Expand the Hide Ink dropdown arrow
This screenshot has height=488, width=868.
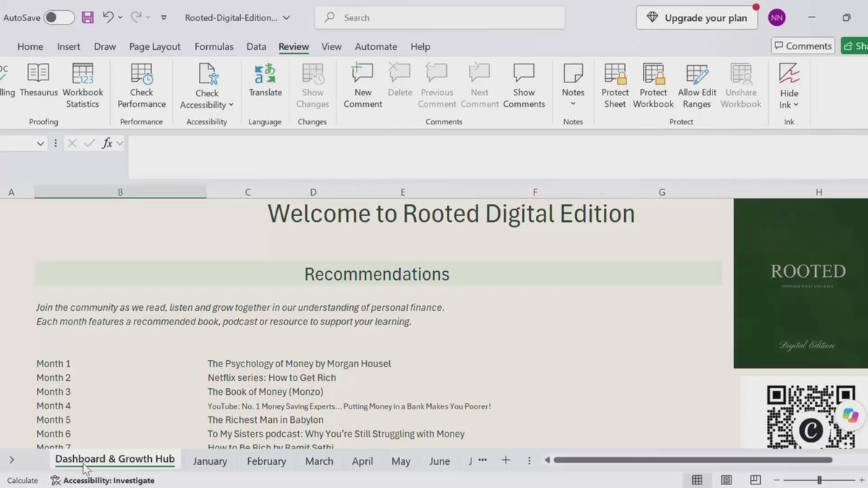[x=796, y=106]
